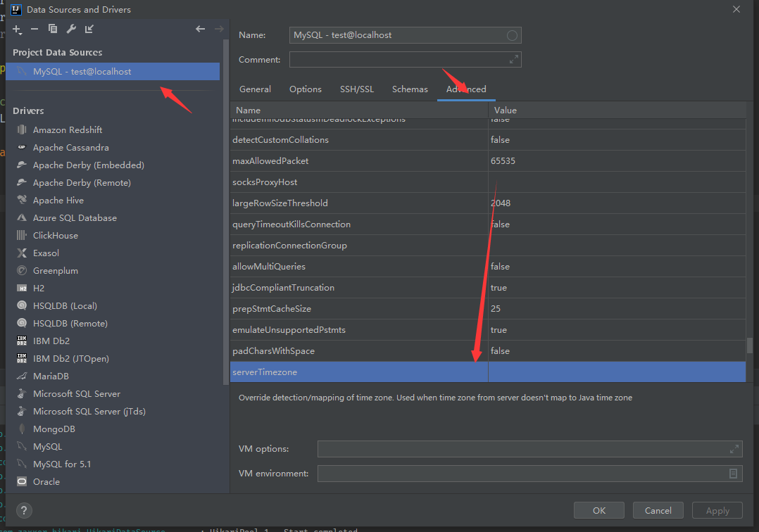Navigate forward with right arrow icon
This screenshot has width=759, height=532.
219,29
